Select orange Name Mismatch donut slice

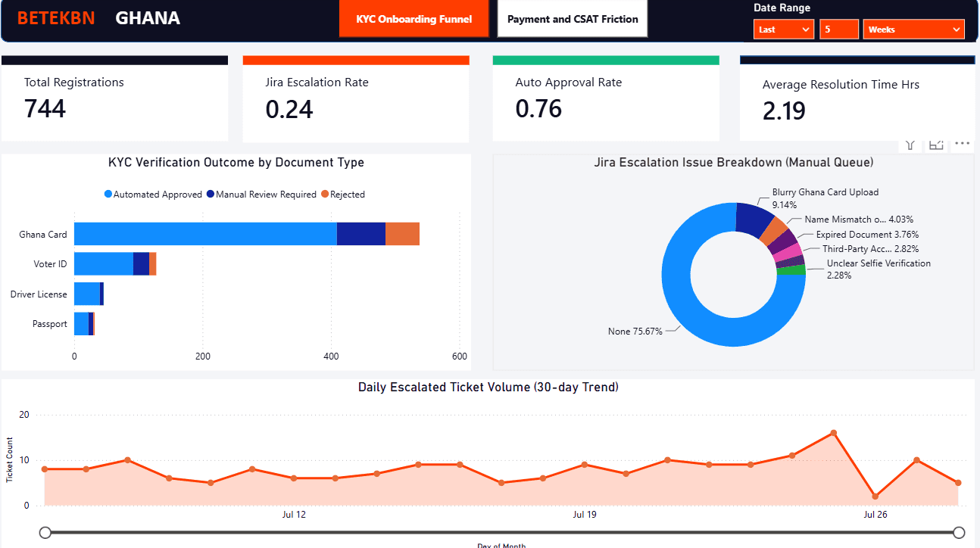pyautogui.click(x=774, y=231)
